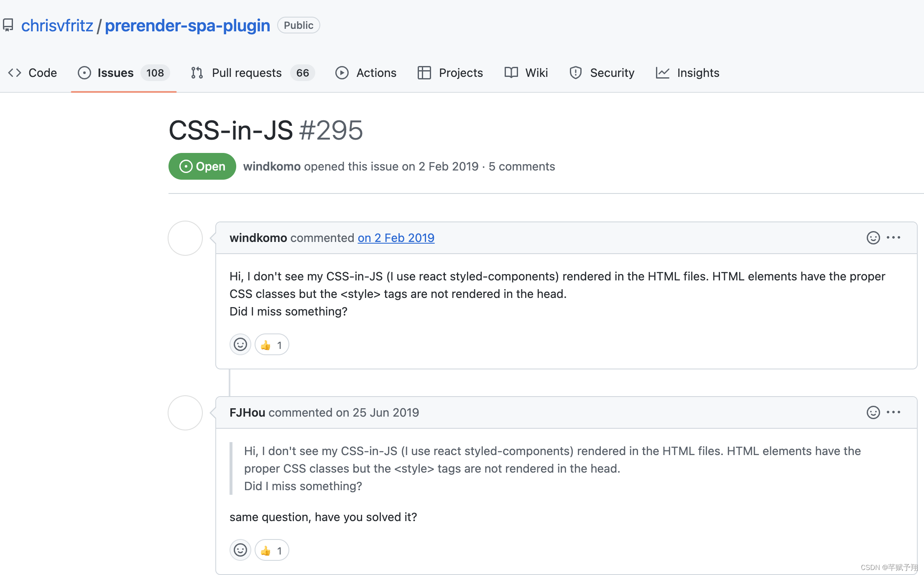Click the Pull requests count 66 badge

303,73
